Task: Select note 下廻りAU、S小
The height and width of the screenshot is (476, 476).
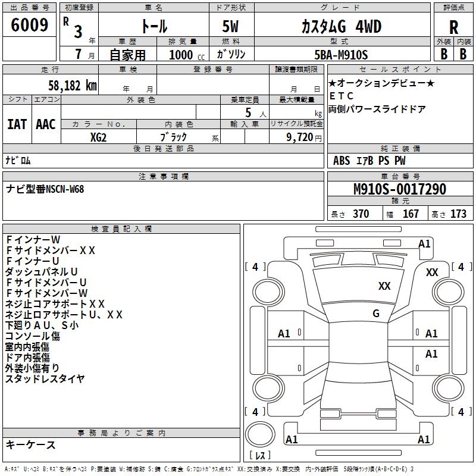Action: pyautogui.click(x=42, y=325)
